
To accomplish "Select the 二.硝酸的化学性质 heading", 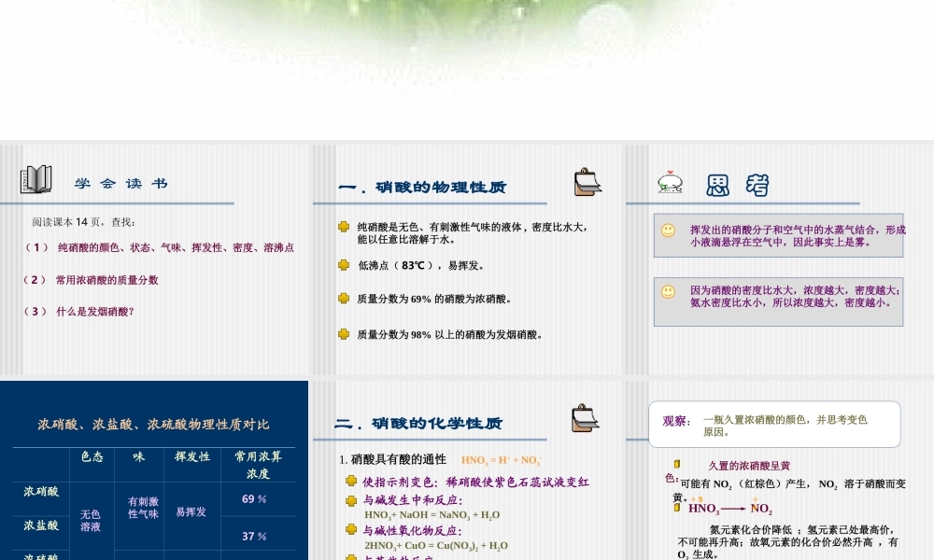I will coord(418,424).
